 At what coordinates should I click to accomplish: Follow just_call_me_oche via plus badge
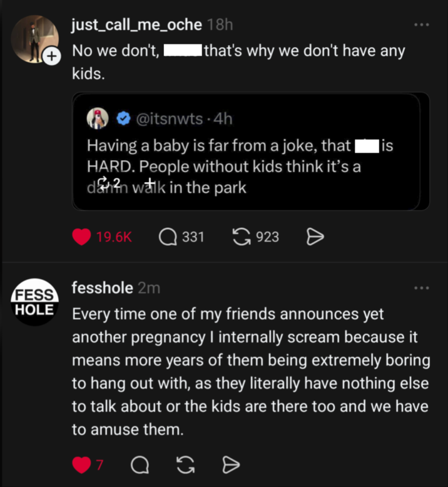click(53, 57)
